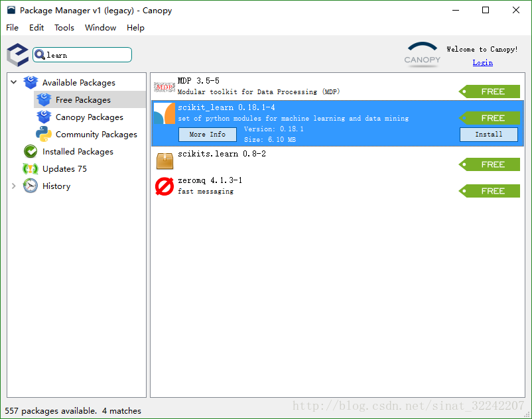Viewport: 532px width, 419px height.
Task: Click the FREE tag on MDP row
Action: click(x=490, y=91)
